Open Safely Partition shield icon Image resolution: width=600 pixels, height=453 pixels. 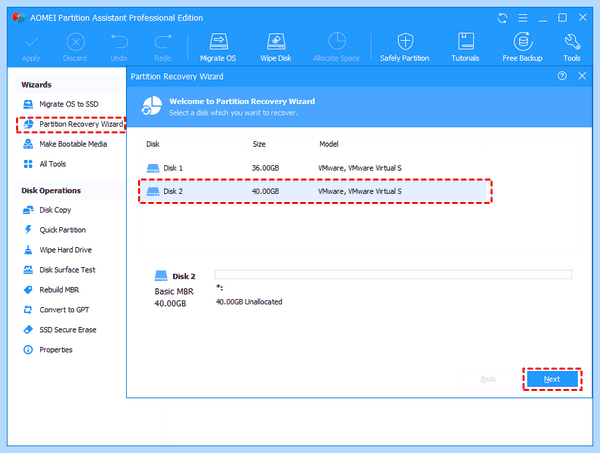click(x=405, y=41)
